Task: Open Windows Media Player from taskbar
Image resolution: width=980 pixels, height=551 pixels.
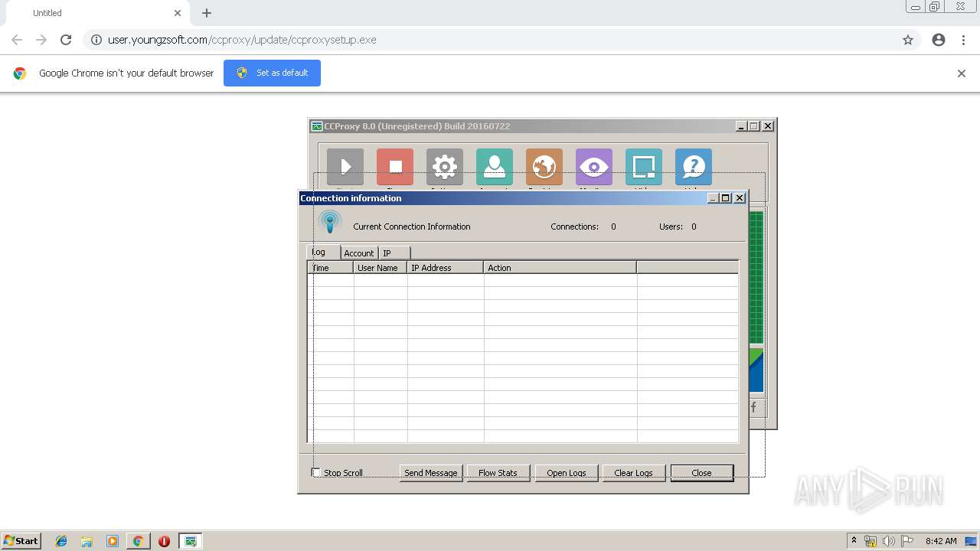Action: point(113,541)
